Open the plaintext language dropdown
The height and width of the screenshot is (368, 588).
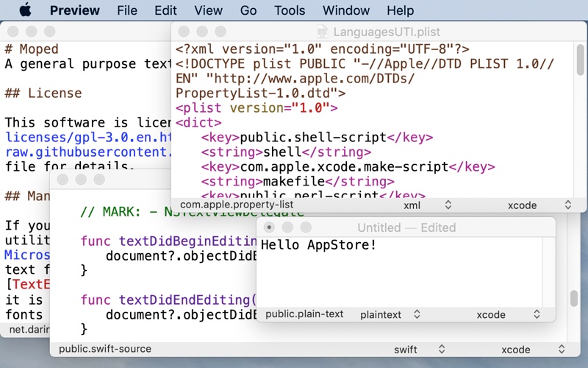point(390,314)
